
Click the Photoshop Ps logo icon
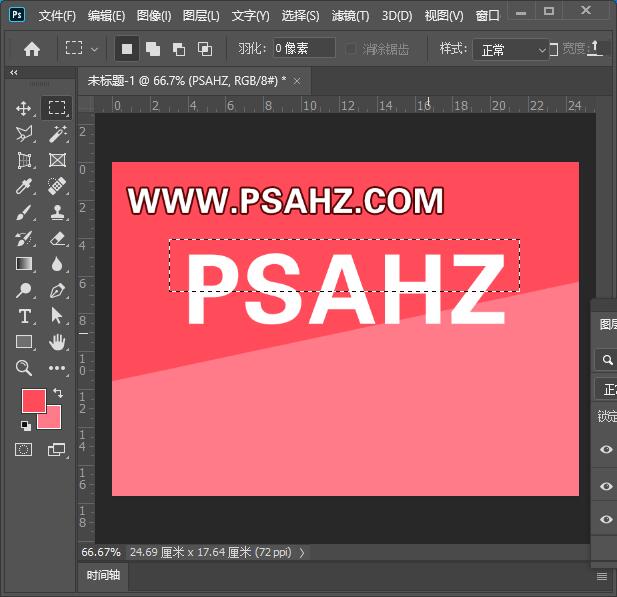(17, 15)
